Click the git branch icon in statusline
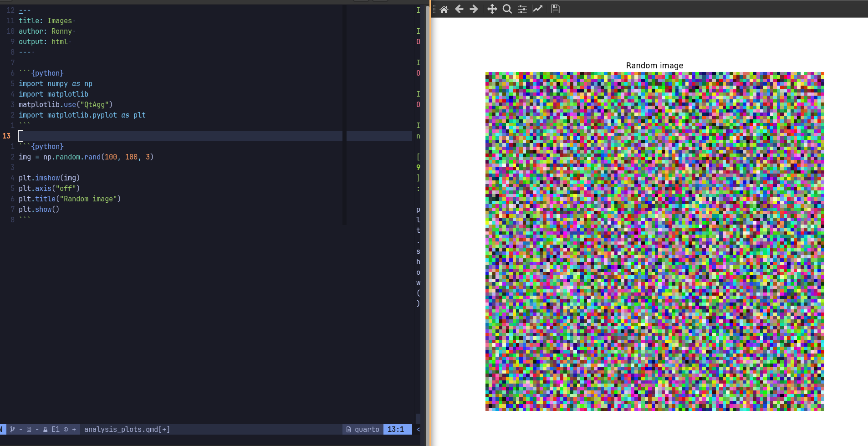This screenshot has height=446, width=868. pos(12,429)
